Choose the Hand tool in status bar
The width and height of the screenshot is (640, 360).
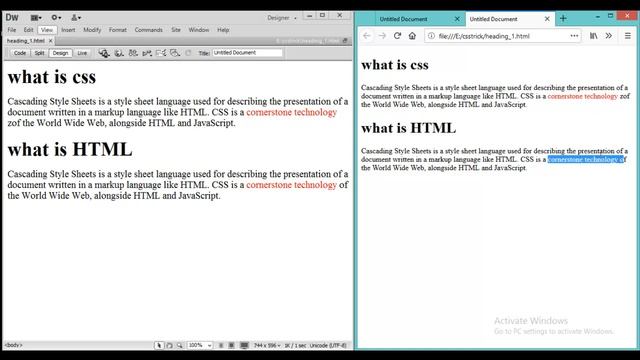point(169,345)
